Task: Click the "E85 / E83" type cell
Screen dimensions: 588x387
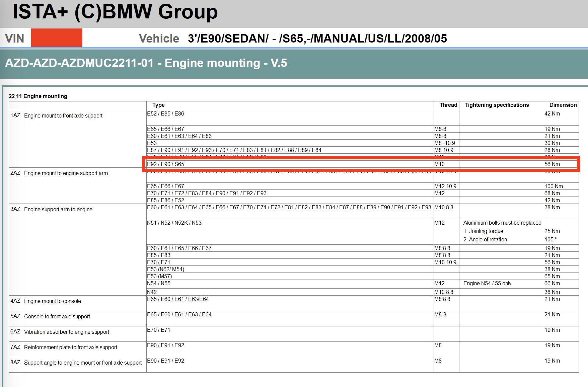Action: [x=159, y=255]
